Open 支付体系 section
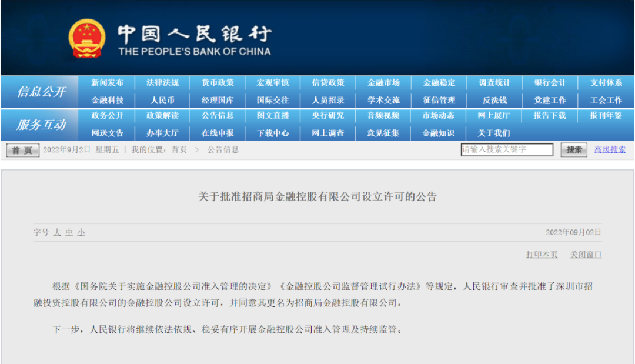The width and height of the screenshot is (635, 364). pos(606,82)
